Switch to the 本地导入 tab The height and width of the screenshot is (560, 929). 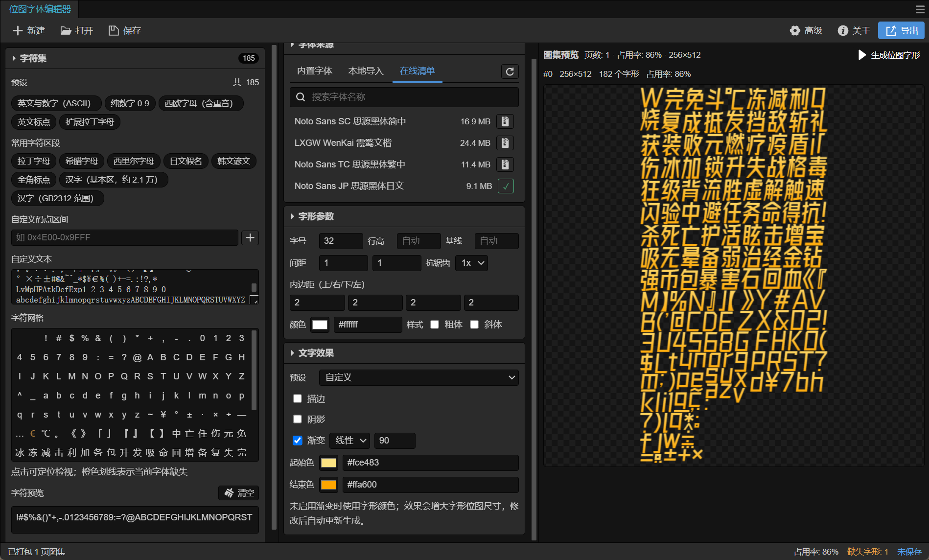pyautogui.click(x=366, y=71)
